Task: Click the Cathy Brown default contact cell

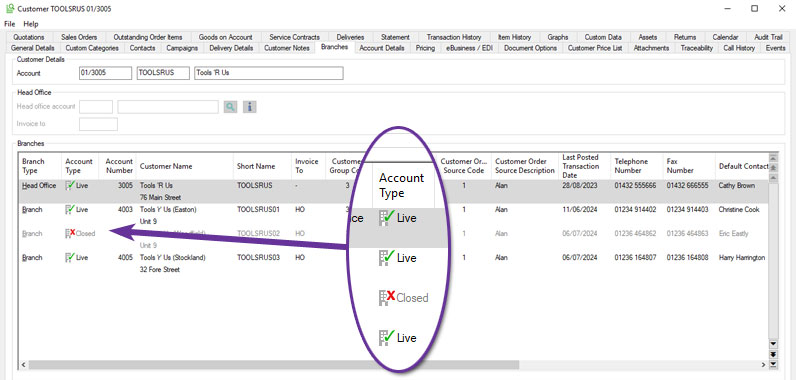Action: click(737, 186)
